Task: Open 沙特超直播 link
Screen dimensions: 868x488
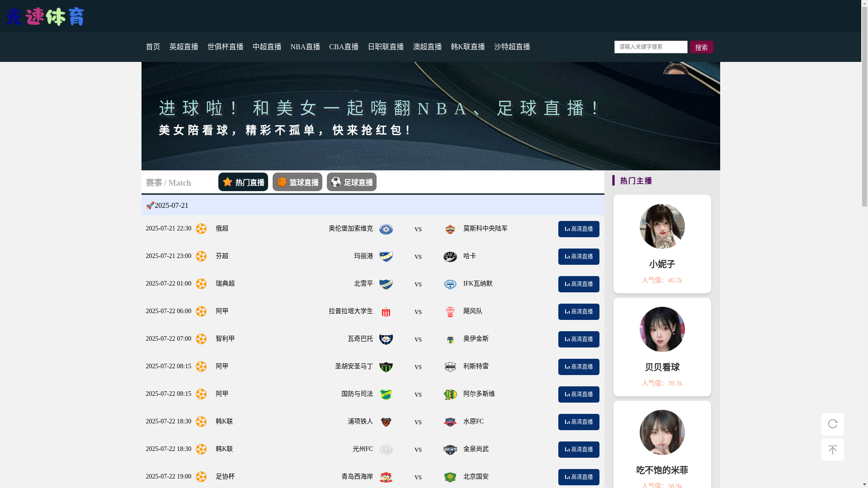Action: (x=512, y=47)
